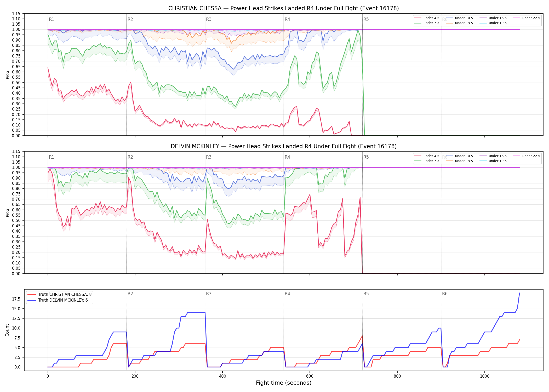Select the R2 round label in McKinley chart
The height and width of the screenshot is (392, 549).
pos(130,157)
